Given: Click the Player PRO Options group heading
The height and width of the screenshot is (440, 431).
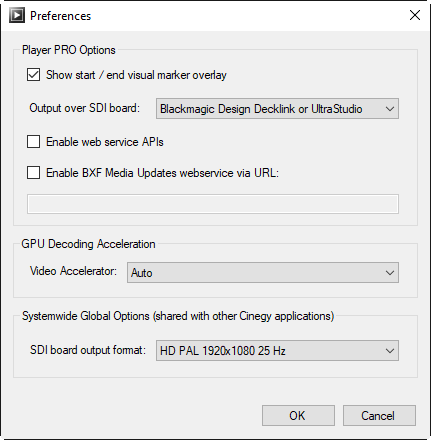Looking at the screenshot, I should point(69,50).
